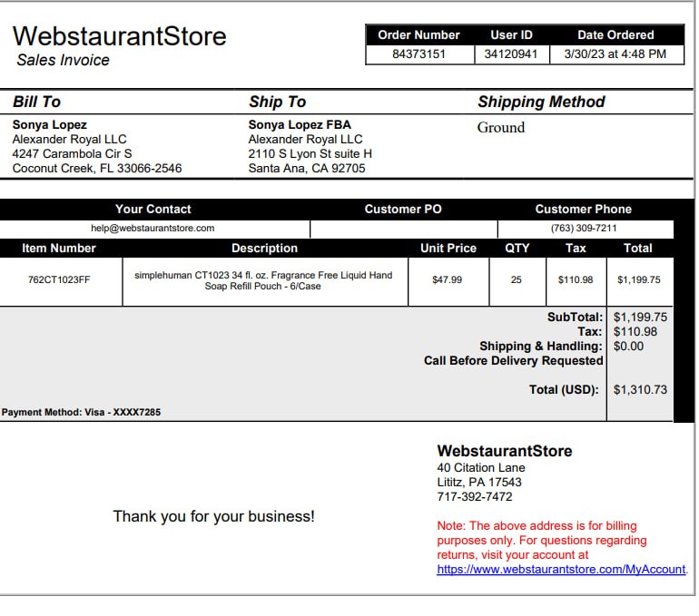
Task: Click the Your Contact column header
Action: coord(153,209)
